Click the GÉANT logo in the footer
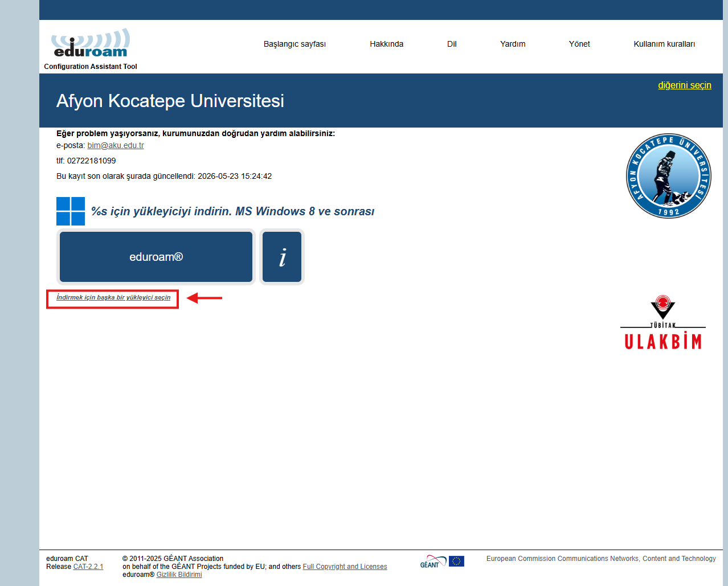Image resolution: width=728 pixels, height=586 pixels. click(433, 562)
